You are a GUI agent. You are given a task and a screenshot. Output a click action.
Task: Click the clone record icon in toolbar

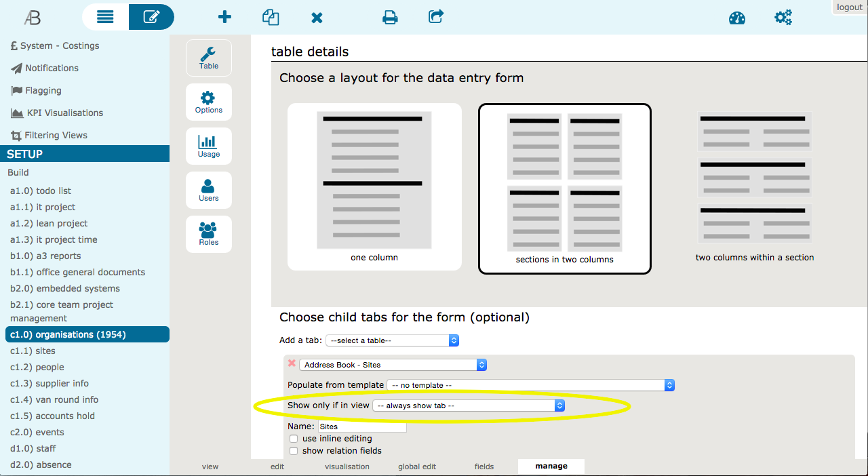[x=271, y=17]
